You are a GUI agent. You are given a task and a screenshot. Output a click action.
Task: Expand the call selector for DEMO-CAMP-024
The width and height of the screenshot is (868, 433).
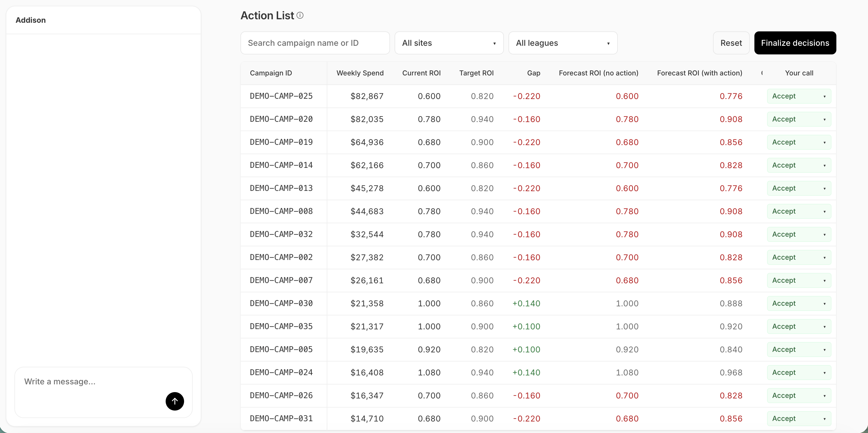799,373
